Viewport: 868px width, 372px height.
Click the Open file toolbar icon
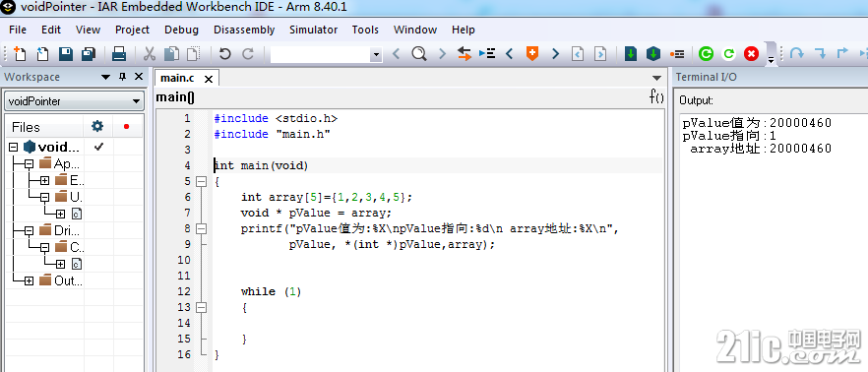(x=42, y=54)
